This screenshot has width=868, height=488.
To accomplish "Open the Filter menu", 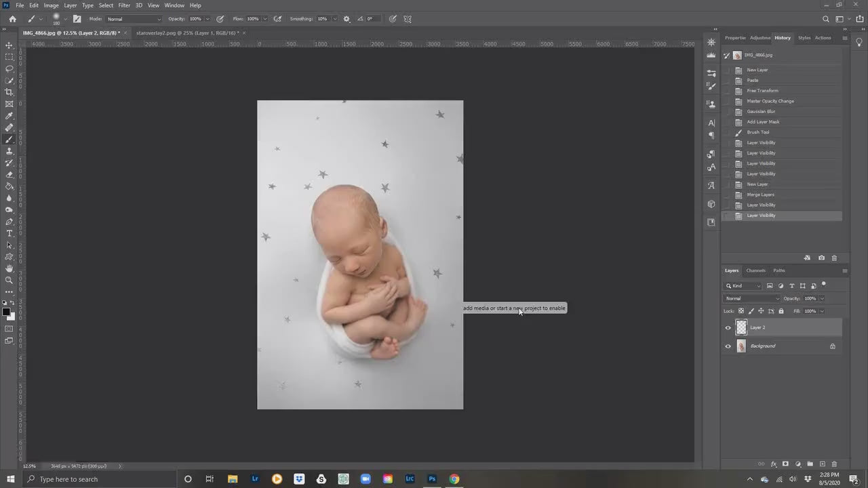I will click(x=123, y=5).
